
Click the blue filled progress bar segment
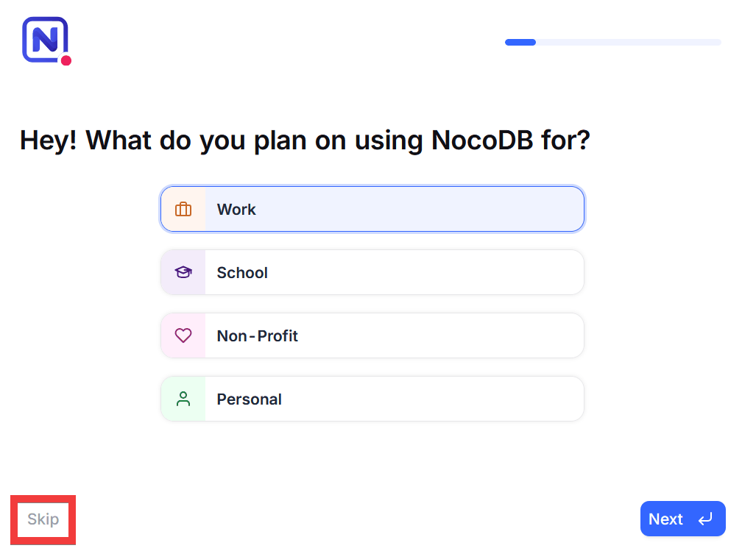pyautogui.click(x=520, y=43)
